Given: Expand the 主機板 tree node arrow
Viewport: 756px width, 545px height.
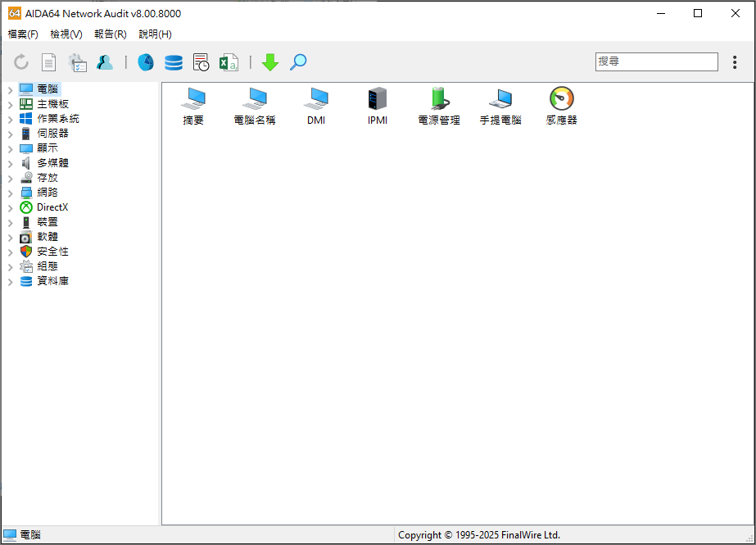Looking at the screenshot, I should coord(10,104).
